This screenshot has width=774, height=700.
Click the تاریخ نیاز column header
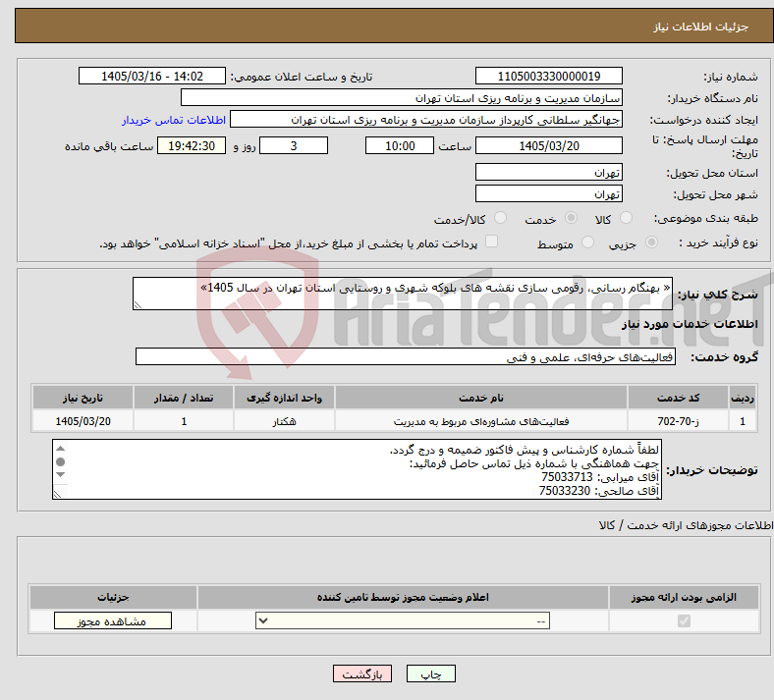click(x=83, y=398)
